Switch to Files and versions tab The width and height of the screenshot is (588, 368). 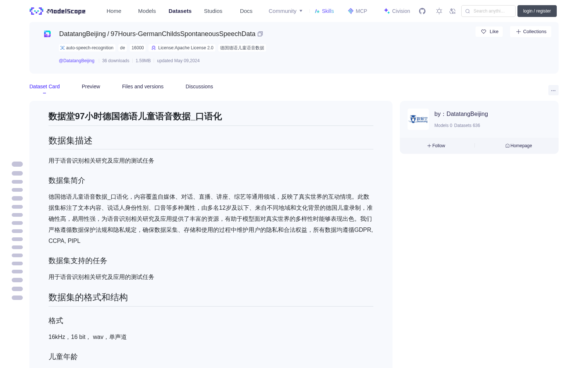tap(143, 86)
